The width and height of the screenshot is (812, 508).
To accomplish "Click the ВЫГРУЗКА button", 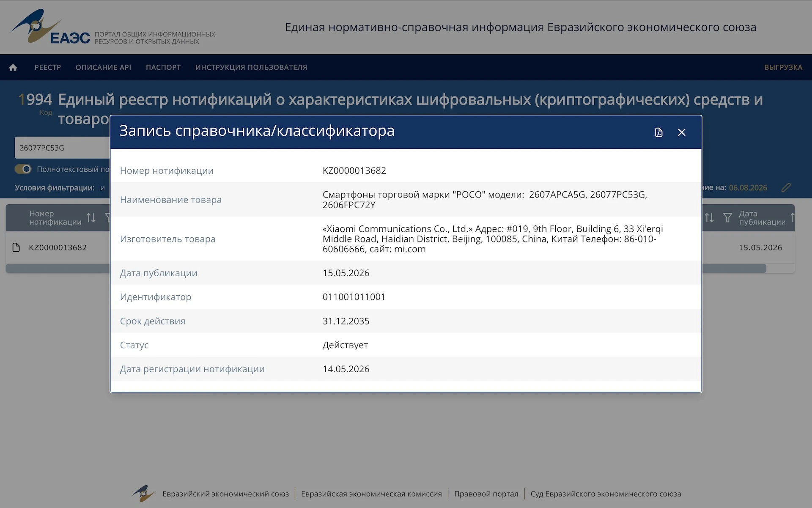I will tap(783, 67).
